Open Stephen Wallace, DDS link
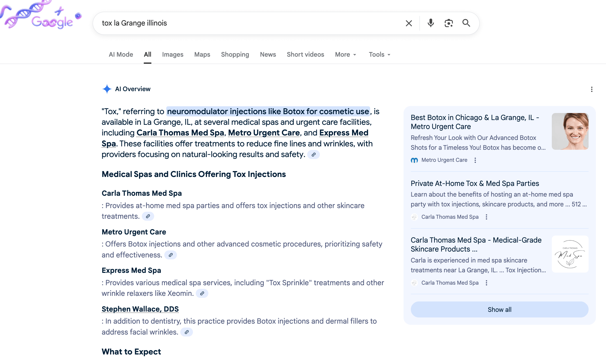 (140, 309)
